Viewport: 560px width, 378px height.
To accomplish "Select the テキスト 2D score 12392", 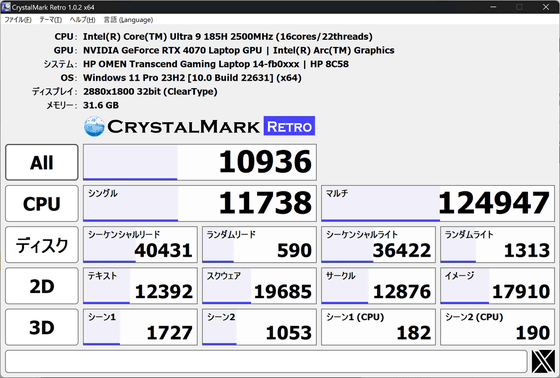I will coord(140,286).
